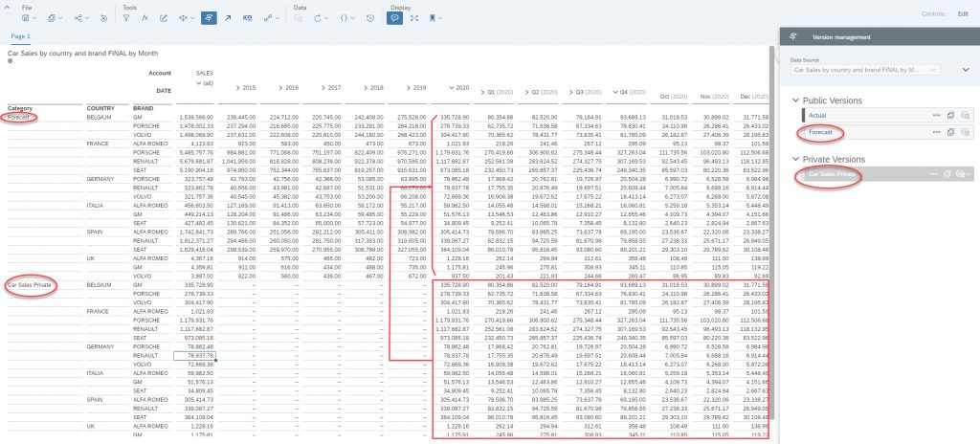Open the linked analysis icon
This screenshot has height=444, width=980.
point(268,18)
